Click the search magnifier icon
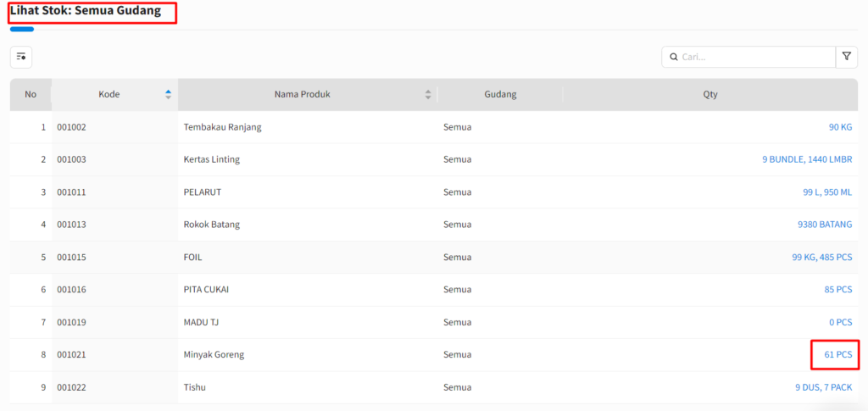Image resolution: width=868 pixels, height=411 pixels. point(674,57)
